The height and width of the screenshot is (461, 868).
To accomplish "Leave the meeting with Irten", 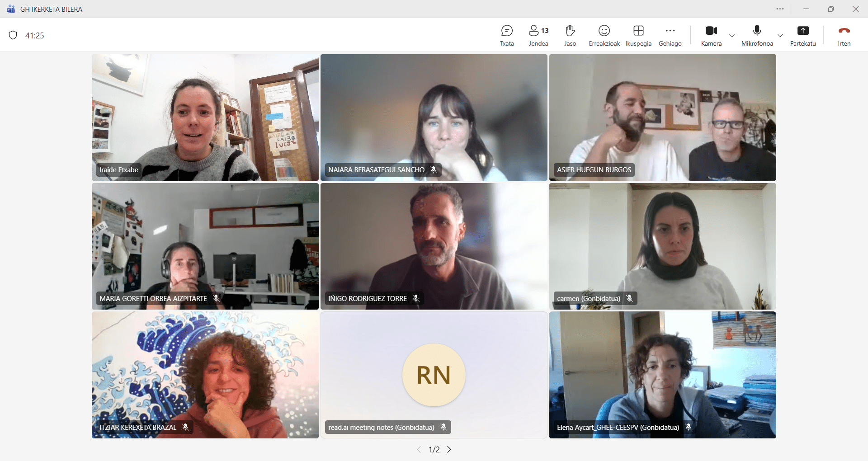I will 844,35.
